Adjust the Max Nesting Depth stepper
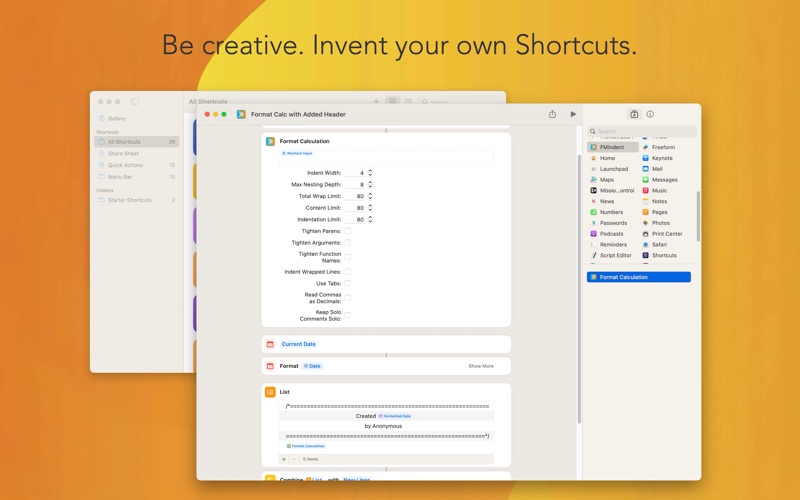800x500 pixels. [x=370, y=184]
